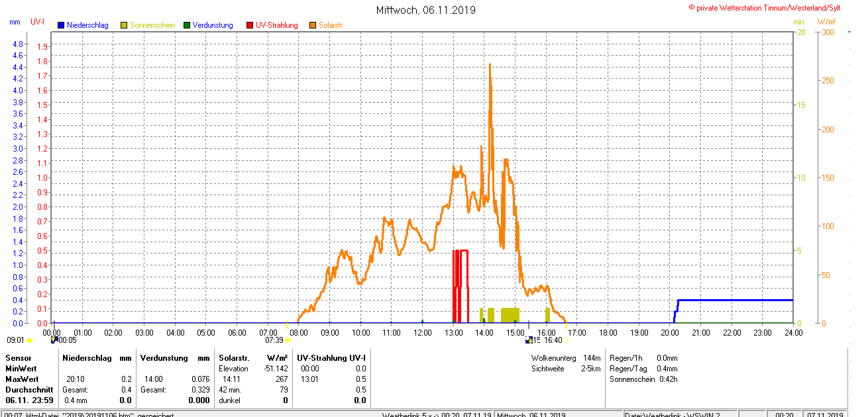Click the UV-Strahlung UV-I column header
868x417 pixels.
coord(331,358)
